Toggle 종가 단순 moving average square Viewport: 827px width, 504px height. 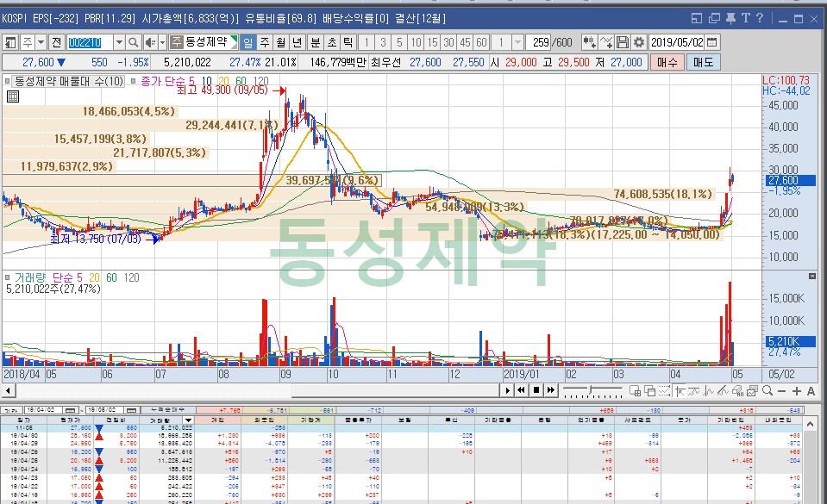click(133, 81)
